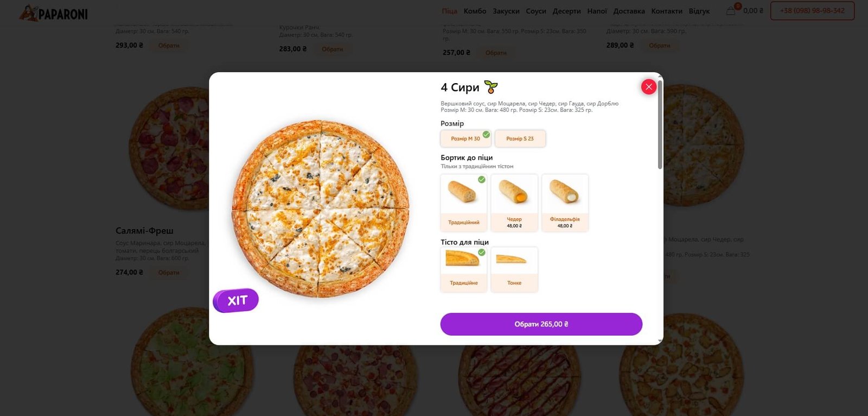Viewport: 868px width, 416px height.
Task: Click the 4 Сири pizza image
Action: click(x=321, y=209)
